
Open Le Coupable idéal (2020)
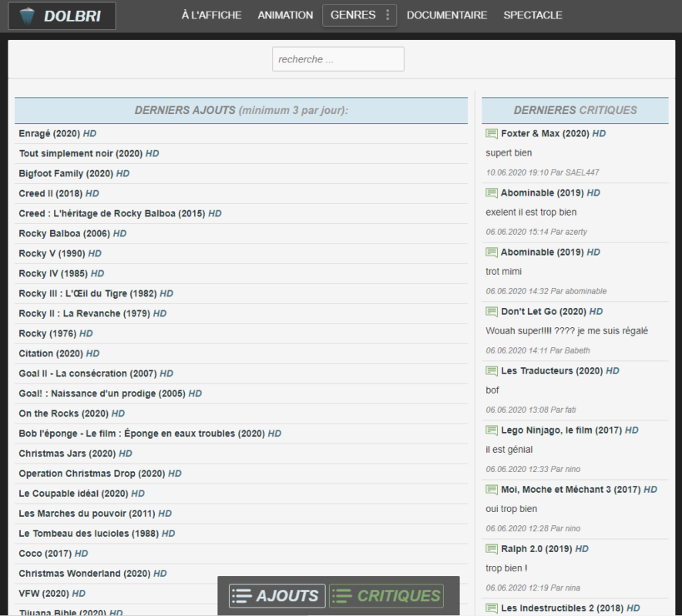click(82, 494)
